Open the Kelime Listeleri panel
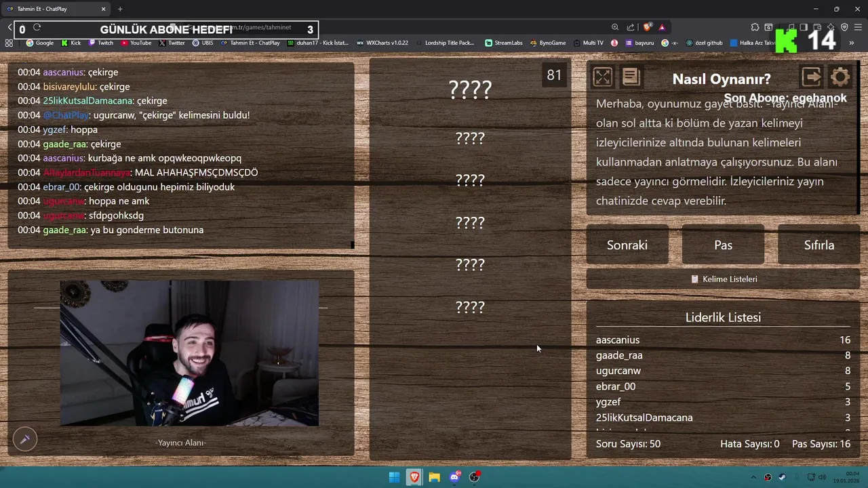The width and height of the screenshot is (868, 488). coord(723,279)
